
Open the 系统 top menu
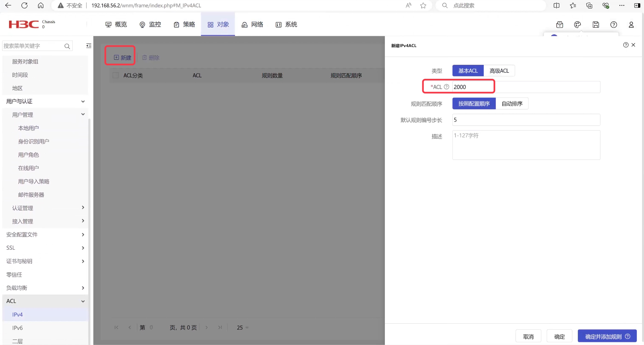(286, 24)
